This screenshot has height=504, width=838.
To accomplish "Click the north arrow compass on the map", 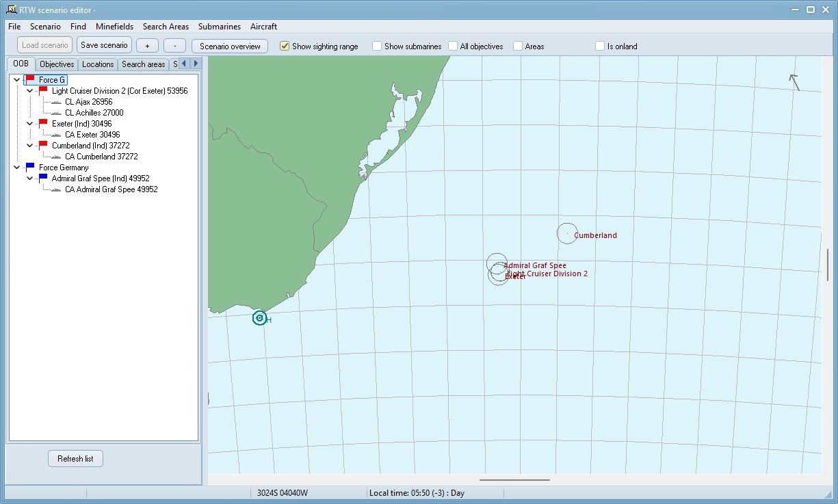I will pyautogui.click(x=794, y=82).
